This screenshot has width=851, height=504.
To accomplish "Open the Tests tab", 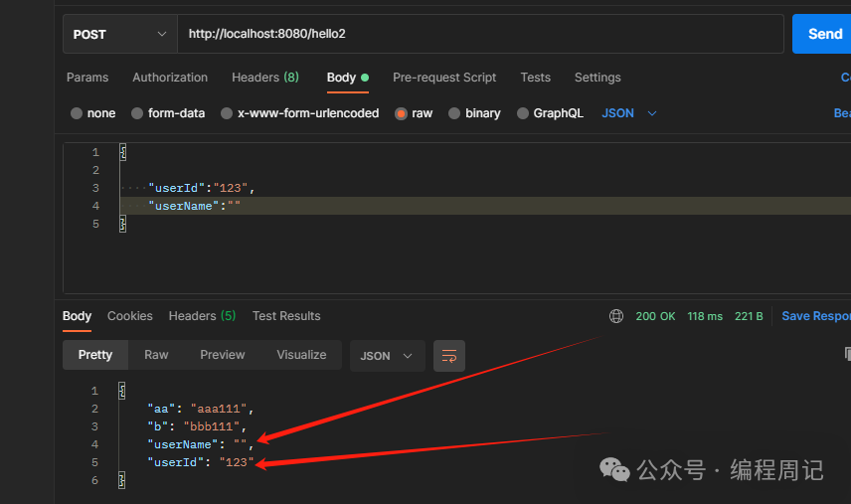I will (x=535, y=77).
